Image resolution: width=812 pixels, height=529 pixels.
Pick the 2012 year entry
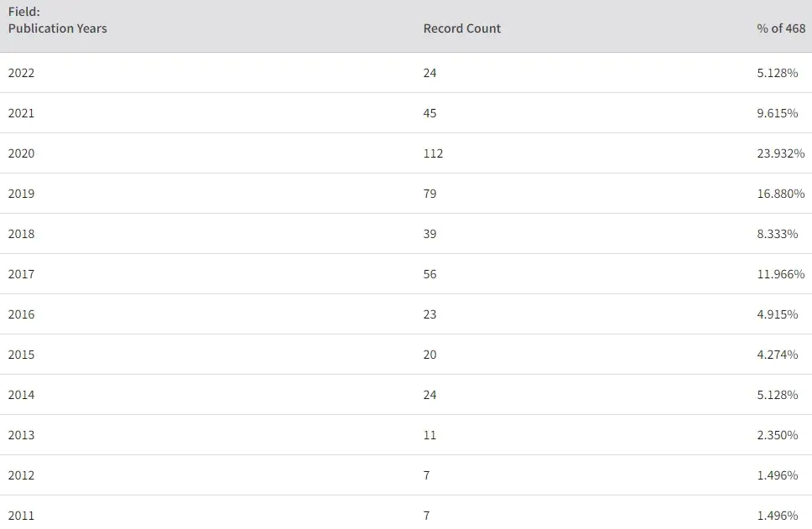pos(21,475)
